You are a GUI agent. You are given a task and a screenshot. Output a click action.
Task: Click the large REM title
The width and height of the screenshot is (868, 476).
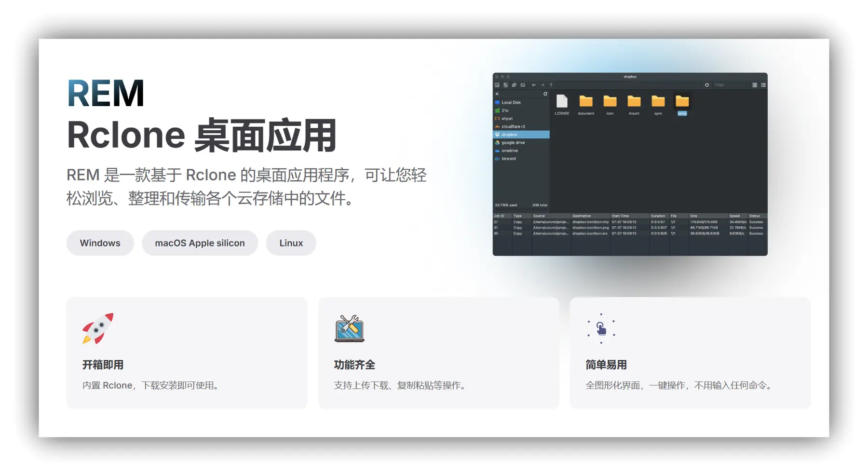pyautogui.click(x=106, y=94)
